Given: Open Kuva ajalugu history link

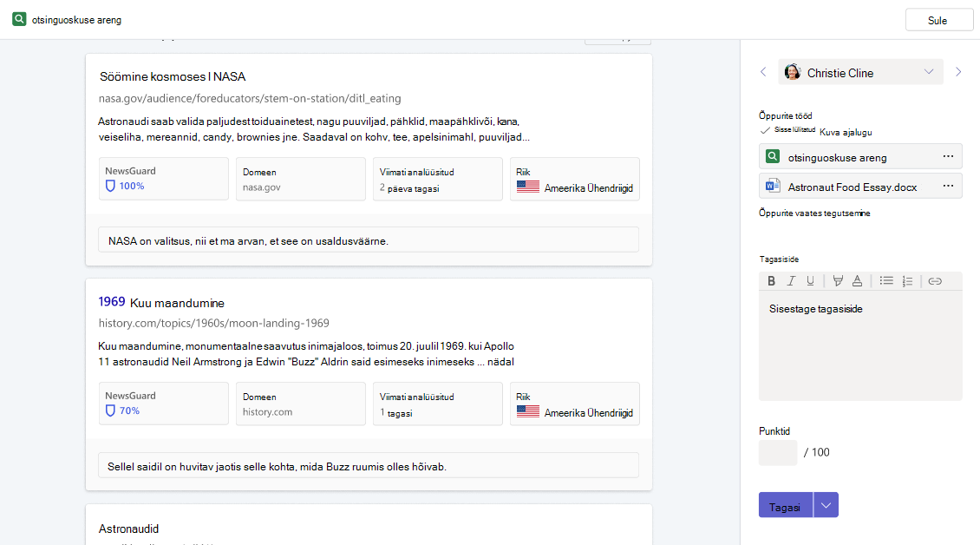Looking at the screenshot, I should pos(846,132).
